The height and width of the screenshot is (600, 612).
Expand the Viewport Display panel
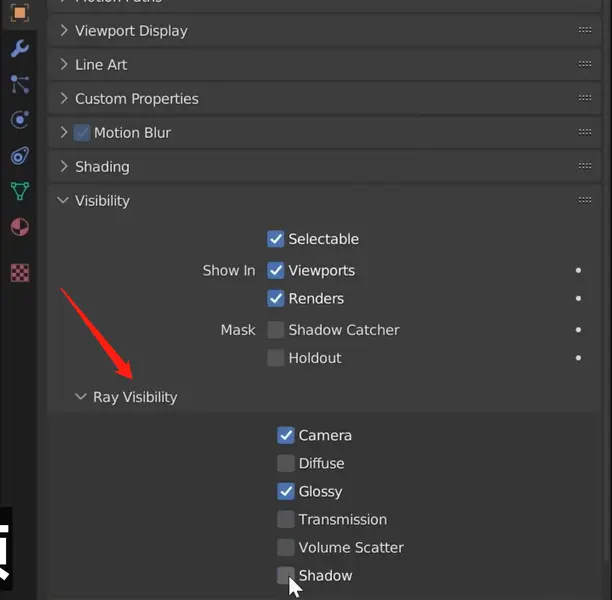(64, 30)
